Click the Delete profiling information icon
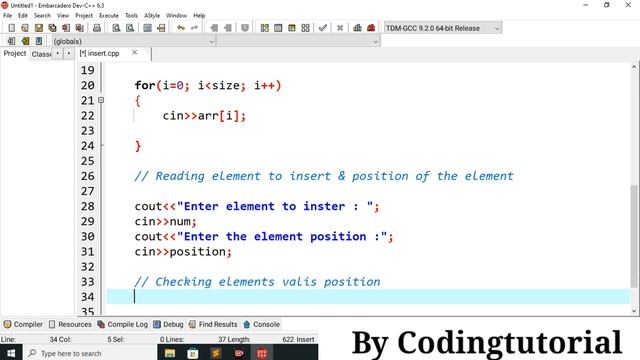Image resolution: width=640 pixels, height=360 pixels. pyautogui.click(x=371, y=28)
